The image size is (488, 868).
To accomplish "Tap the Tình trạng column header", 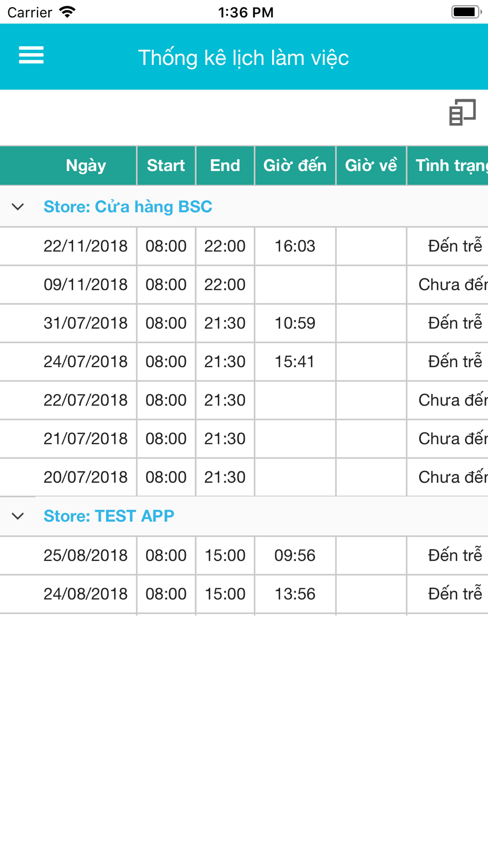I will [449, 165].
